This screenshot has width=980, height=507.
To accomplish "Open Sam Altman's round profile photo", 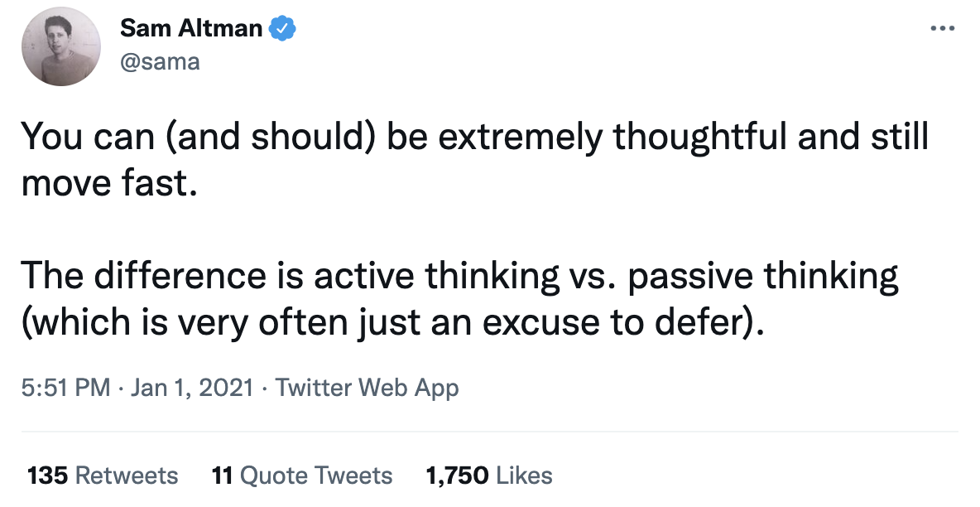I will pyautogui.click(x=61, y=46).
